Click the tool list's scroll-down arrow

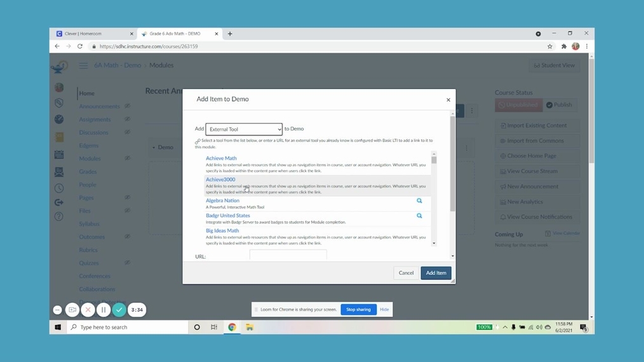(434, 243)
